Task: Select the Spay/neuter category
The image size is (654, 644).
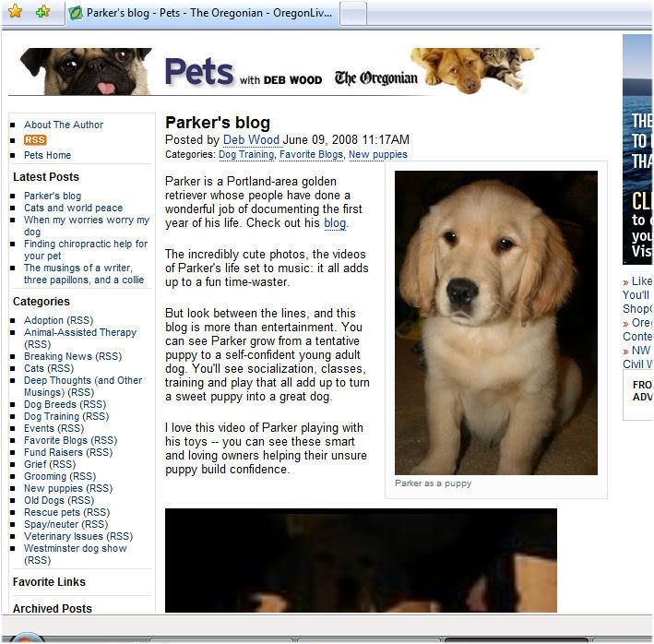Action: 50,524
